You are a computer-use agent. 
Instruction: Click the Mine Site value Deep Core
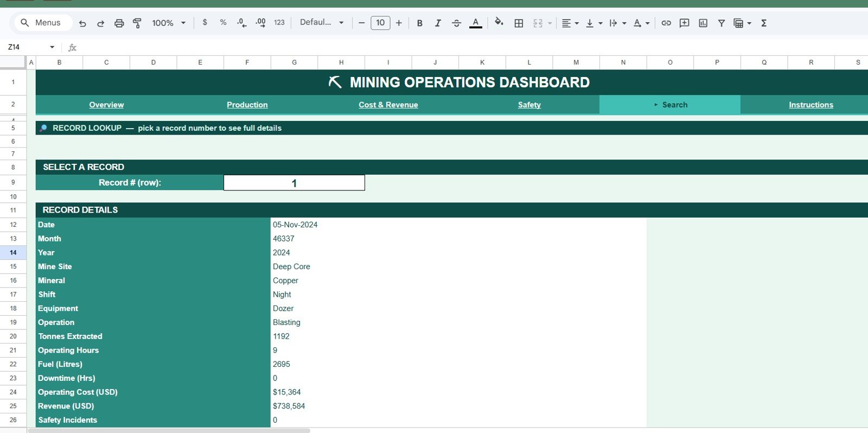click(291, 267)
